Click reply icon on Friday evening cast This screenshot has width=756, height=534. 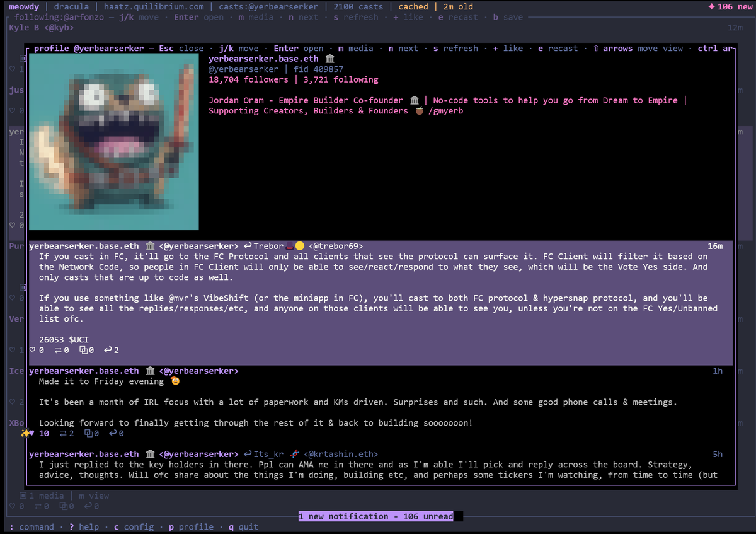click(113, 433)
